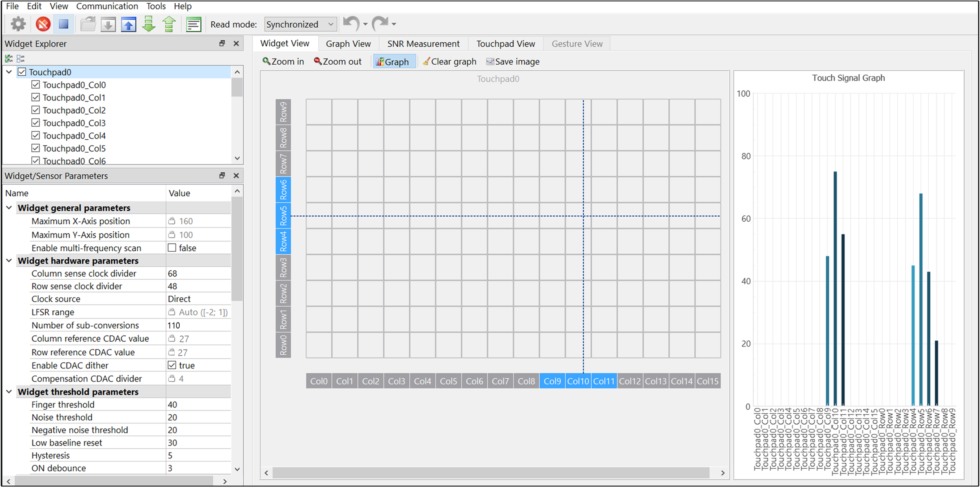Select the Row5 row label

pyautogui.click(x=283, y=216)
